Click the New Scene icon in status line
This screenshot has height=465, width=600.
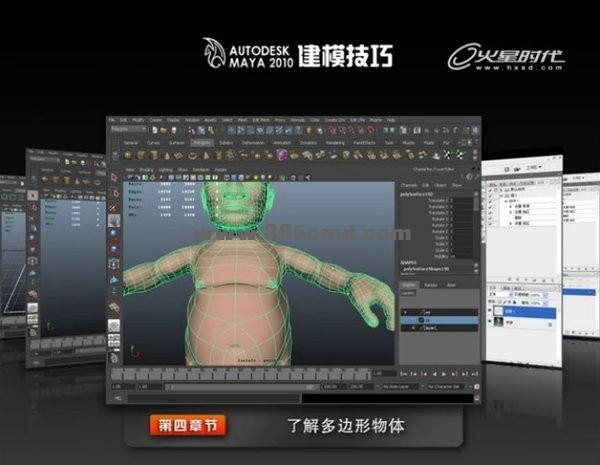(155, 130)
